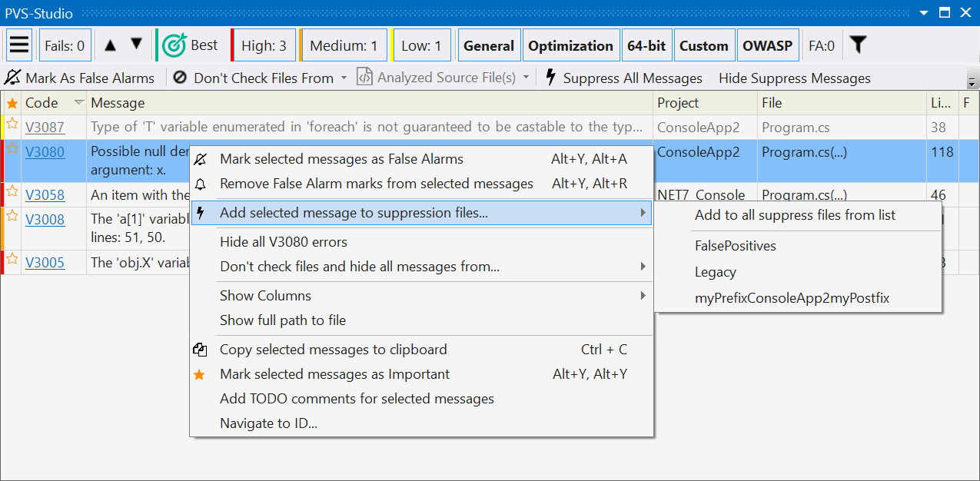Click the Best warnings target icon

tap(174, 45)
